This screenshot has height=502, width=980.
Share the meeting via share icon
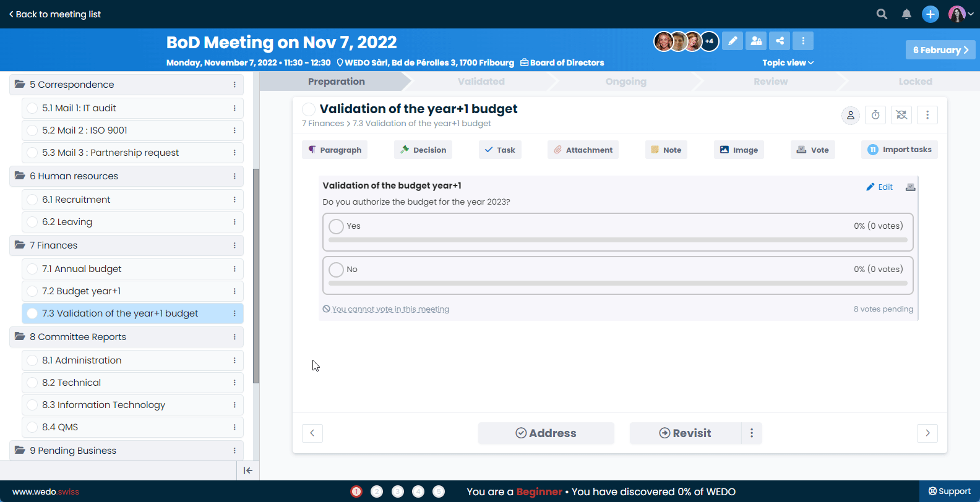tap(780, 41)
